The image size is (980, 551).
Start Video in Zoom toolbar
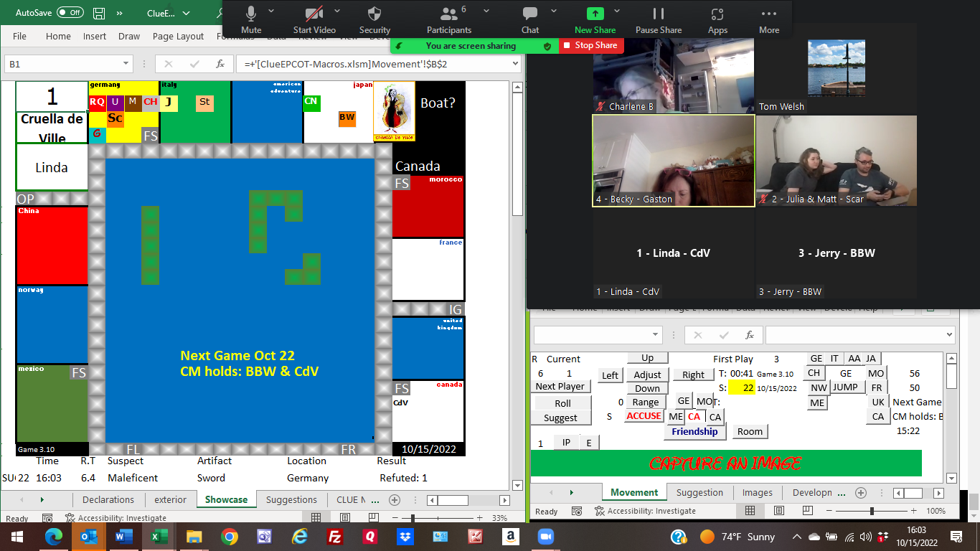tap(314, 19)
